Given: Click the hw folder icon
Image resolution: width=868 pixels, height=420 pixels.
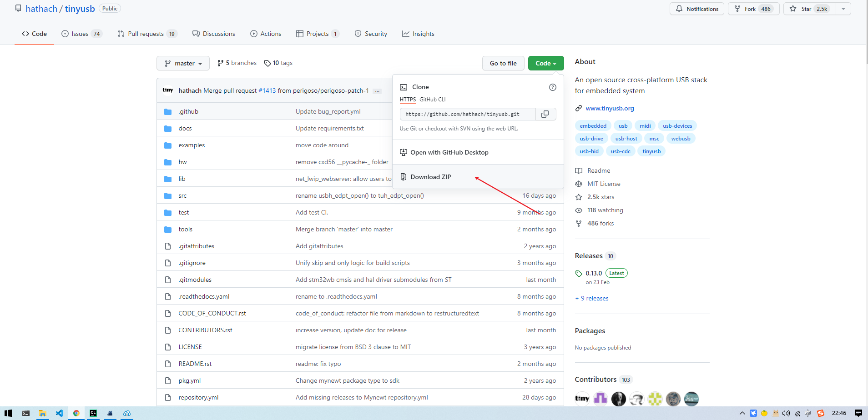Looking at the screenshot, I should point(168,162).
